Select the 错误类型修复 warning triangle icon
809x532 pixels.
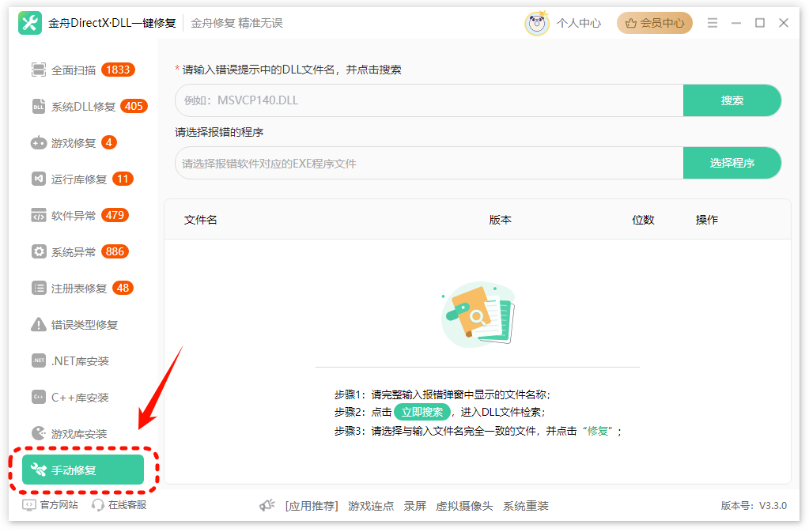click(39, 325)
